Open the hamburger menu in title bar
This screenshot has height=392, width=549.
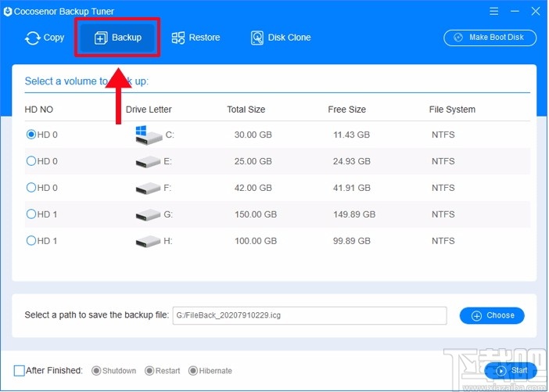[493, 11]
